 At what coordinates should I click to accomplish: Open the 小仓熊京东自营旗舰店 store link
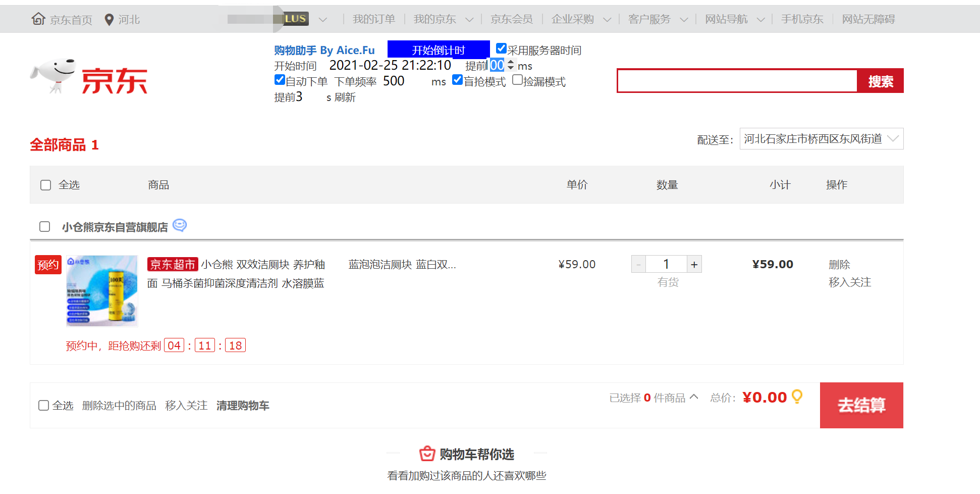115,227
